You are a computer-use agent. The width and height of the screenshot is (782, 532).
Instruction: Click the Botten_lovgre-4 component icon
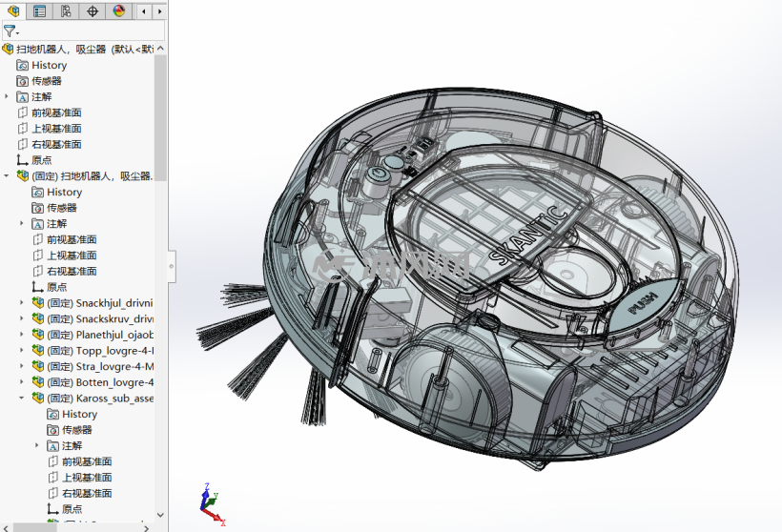38,382
